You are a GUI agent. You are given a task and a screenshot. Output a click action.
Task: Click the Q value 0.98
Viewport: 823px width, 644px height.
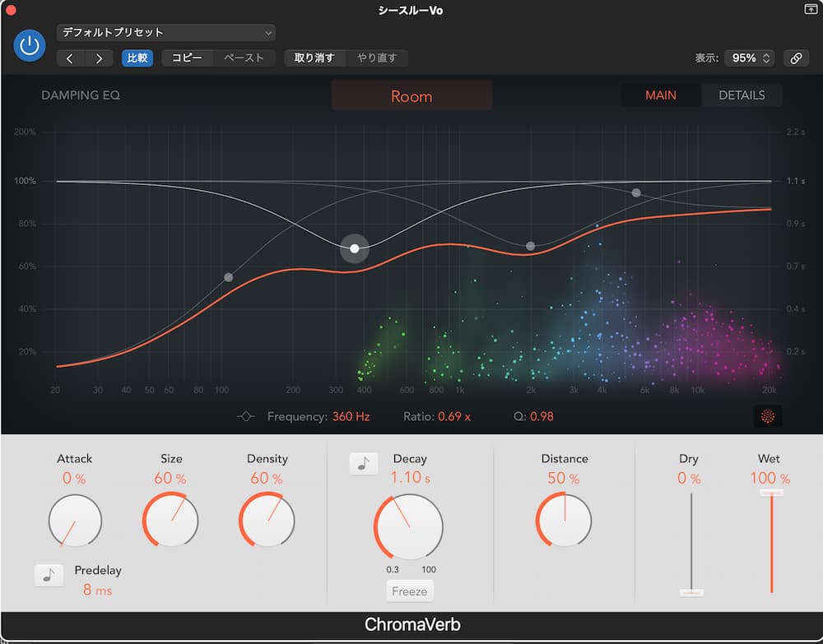(542, 416)
